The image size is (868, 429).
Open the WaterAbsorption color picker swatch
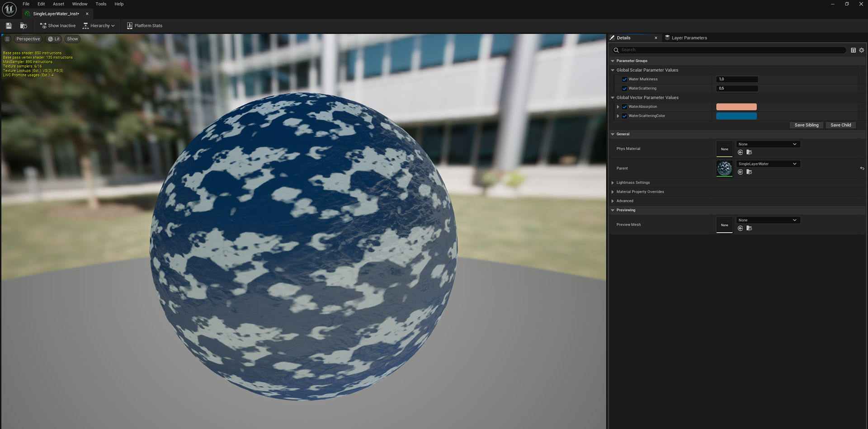[x=736, y=107]
